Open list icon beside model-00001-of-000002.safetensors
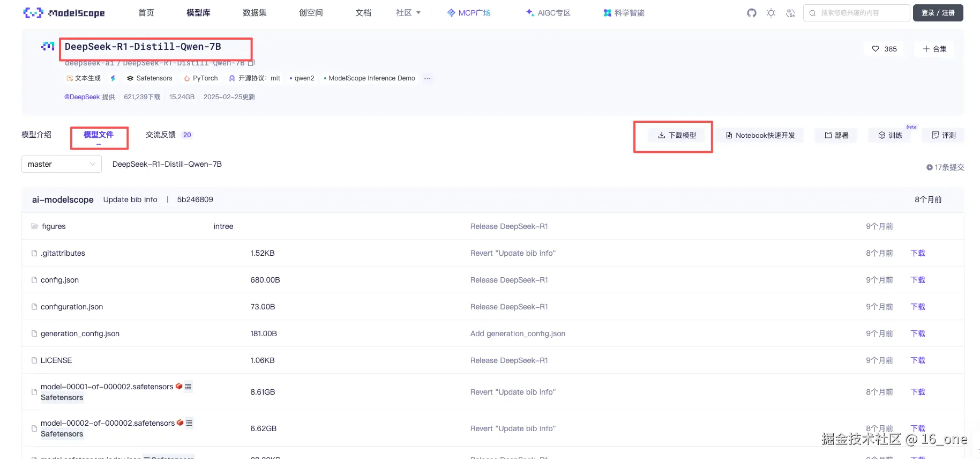980x459 pixels. (x=188, y=387)
